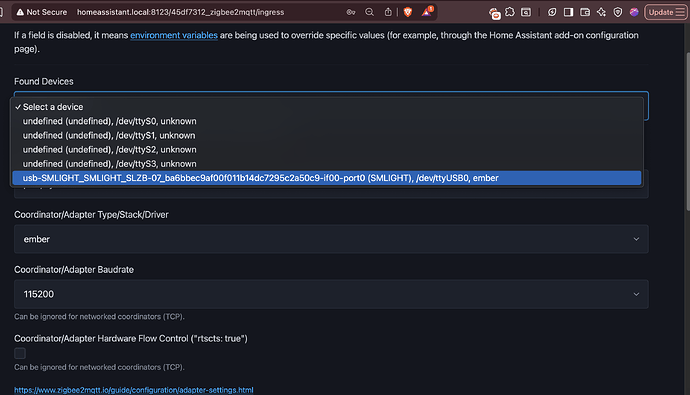Viewport: 690px width, 395px height.
Task: Select the /dev/ttyS3 device option
Action: pyautogui.click(x=327, y=164)
